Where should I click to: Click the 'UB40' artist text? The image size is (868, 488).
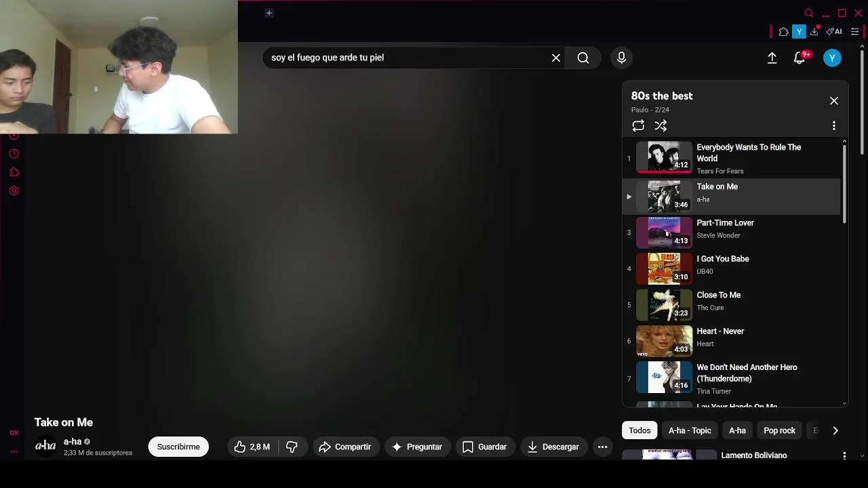pos(705,271)
